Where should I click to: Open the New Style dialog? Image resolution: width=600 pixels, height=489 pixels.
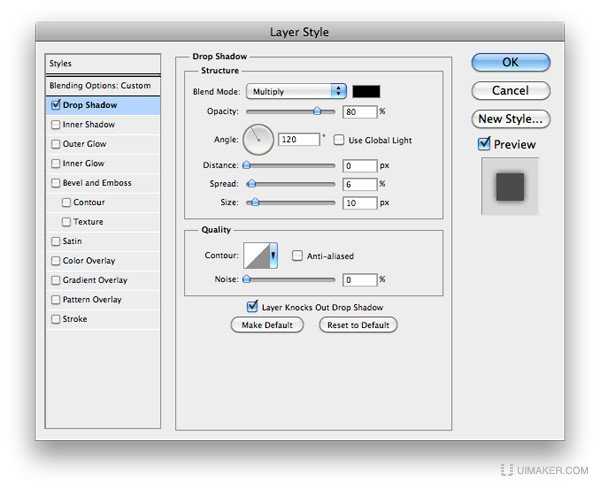510,119
